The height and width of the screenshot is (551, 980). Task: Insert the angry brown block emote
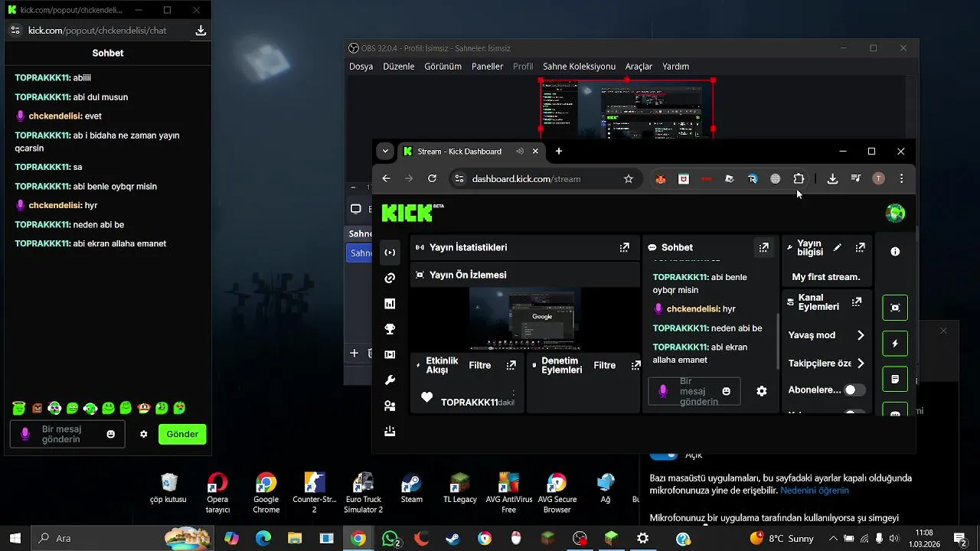(37, 408)
